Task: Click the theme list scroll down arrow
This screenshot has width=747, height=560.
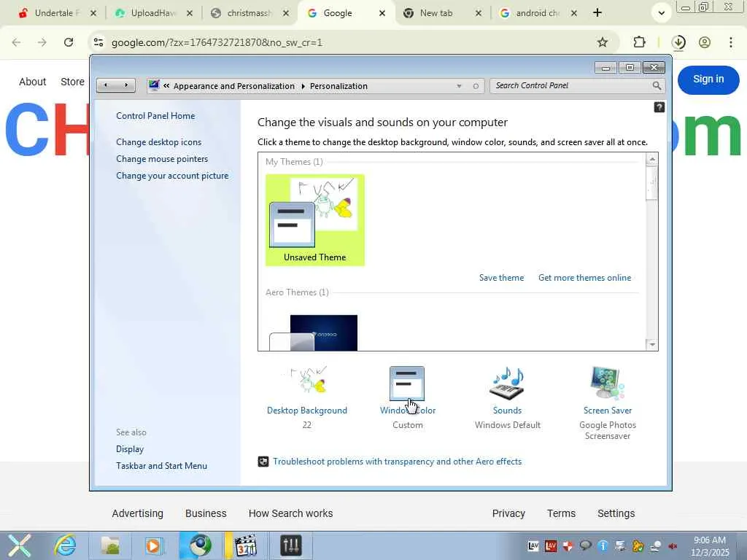Action: click(x=651, y=344)
